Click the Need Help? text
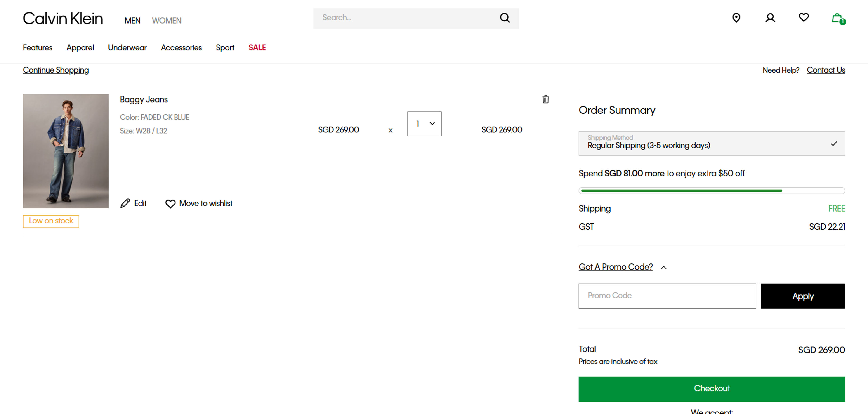Screen dimensions: 868x414 tap(781, 70)
